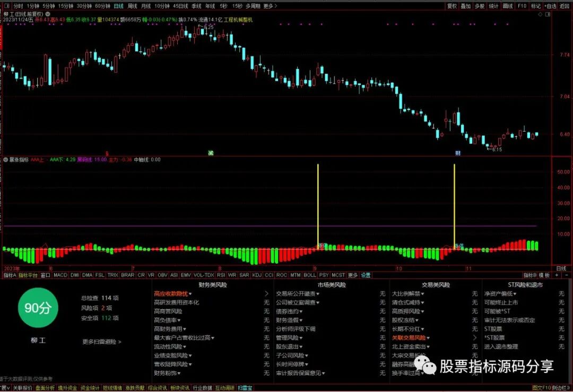Viewport: 573px width, 392px height.
Task: Click the chart layout icon before 分时
Action: (x=6, y=6)
